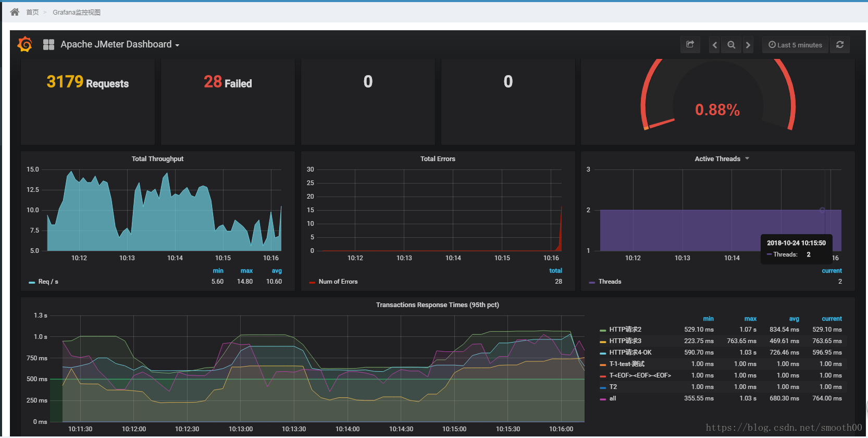Refresh the dashboard
This screenshot has height=438, width=868.
pos(840,45)
